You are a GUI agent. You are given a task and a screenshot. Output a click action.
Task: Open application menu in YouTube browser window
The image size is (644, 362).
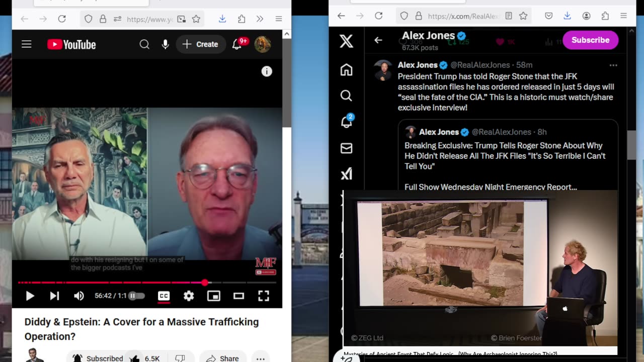[279, 19]
